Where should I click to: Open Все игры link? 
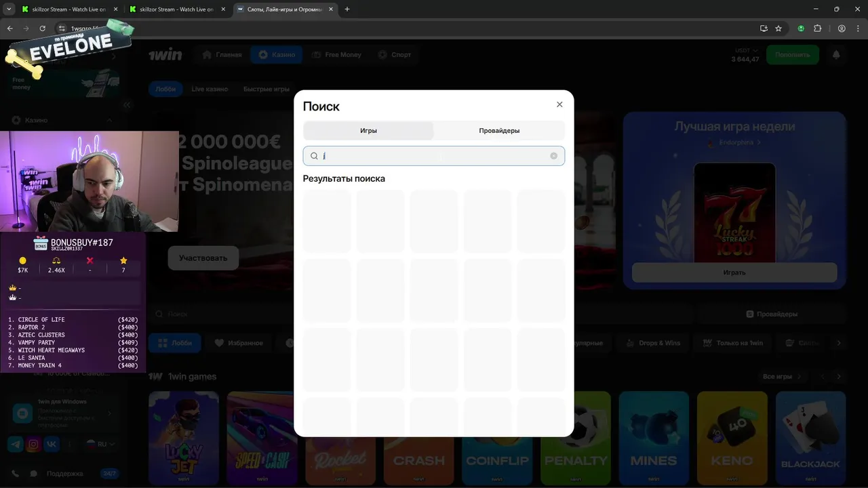pyautogui.click(x=782, y=376)
